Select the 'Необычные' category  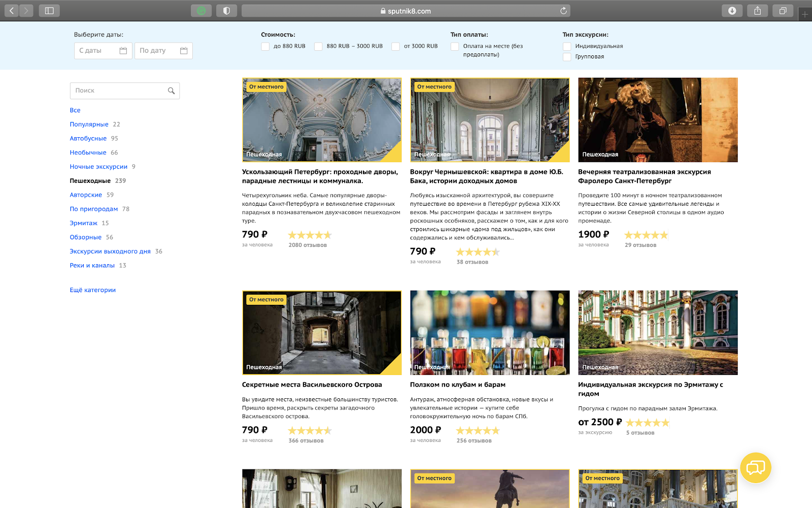pos(88,153)
